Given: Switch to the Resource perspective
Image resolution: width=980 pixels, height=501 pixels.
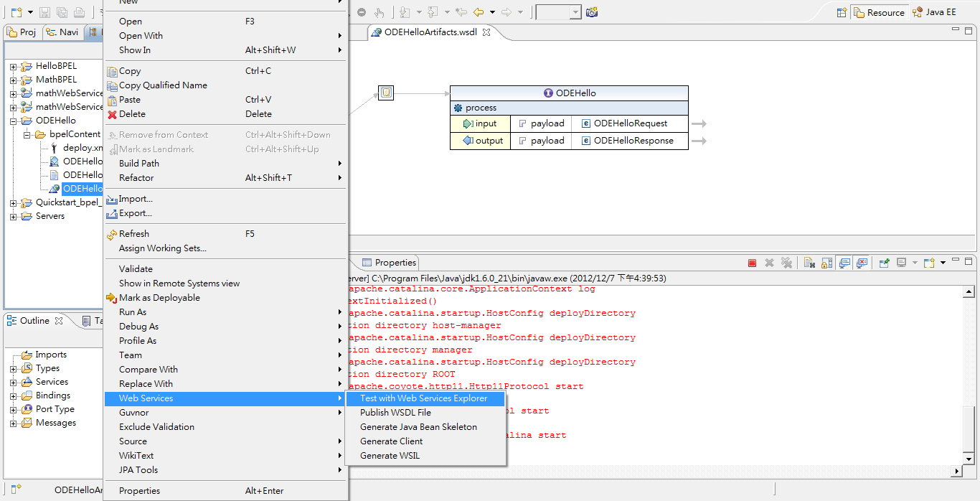Looking at the screenshot, I should (879, 12).
